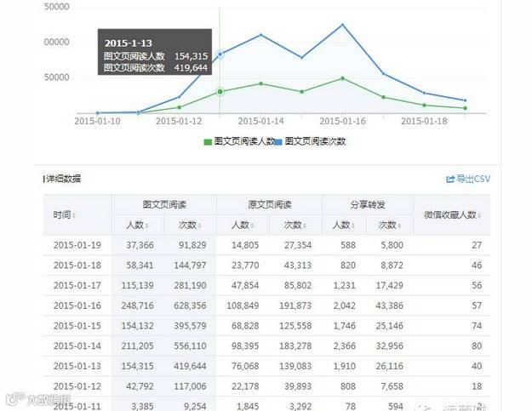This screenshot has width=532, height=411.
Task: Click the value 32,956 in the table
Action: click(390, 345)
